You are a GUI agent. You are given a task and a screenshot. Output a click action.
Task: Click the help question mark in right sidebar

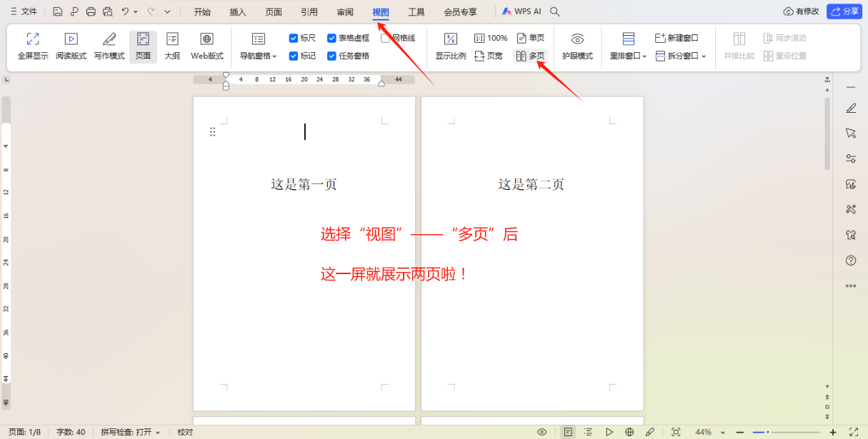click(851, 261)
